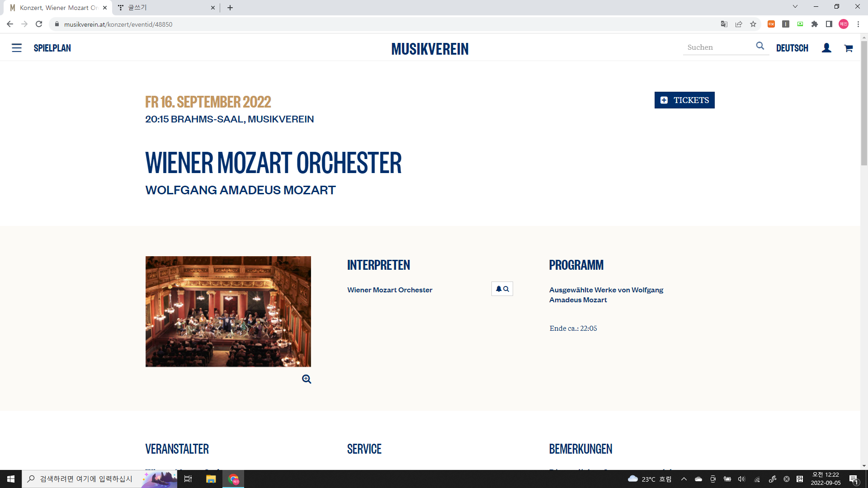The height and width of the screenshot is (488, 868).
Task: Enlarge image with zoom magnifier icon
Action: pos(307,379)
